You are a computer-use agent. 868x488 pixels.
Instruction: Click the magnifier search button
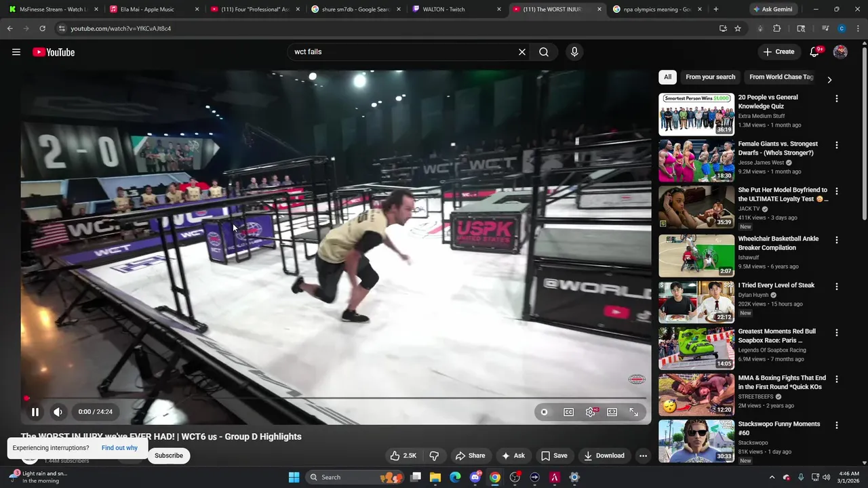tap(544, 52)
